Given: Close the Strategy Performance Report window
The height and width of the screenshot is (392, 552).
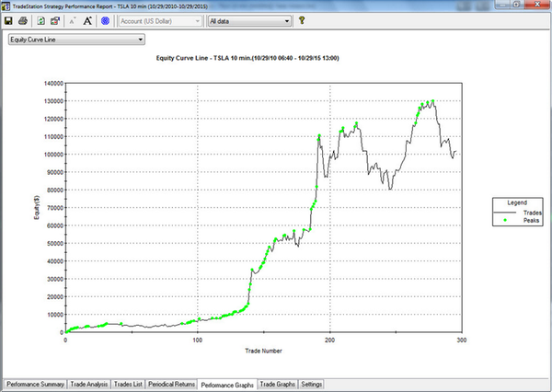Looking at the screenshot, I should [x=537, y=5].
